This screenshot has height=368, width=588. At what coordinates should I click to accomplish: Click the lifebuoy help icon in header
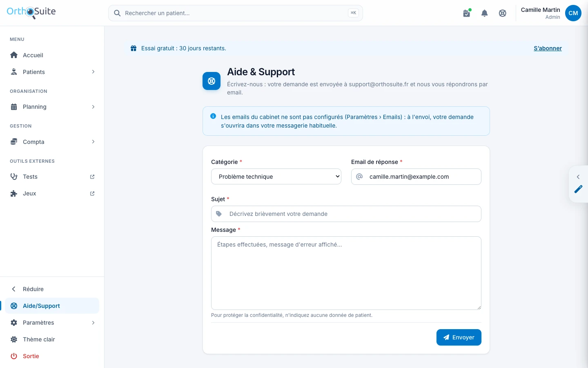point(503,13)
